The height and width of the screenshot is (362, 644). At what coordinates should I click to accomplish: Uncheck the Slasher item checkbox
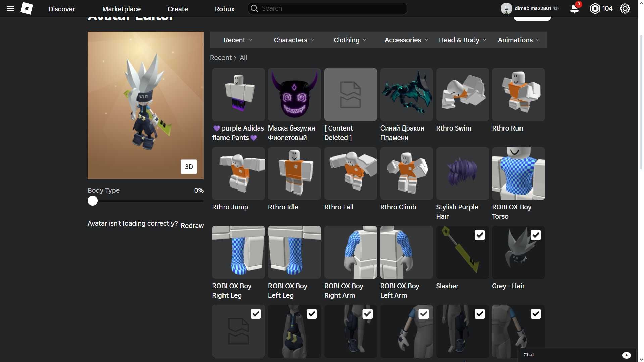point(480,235)
